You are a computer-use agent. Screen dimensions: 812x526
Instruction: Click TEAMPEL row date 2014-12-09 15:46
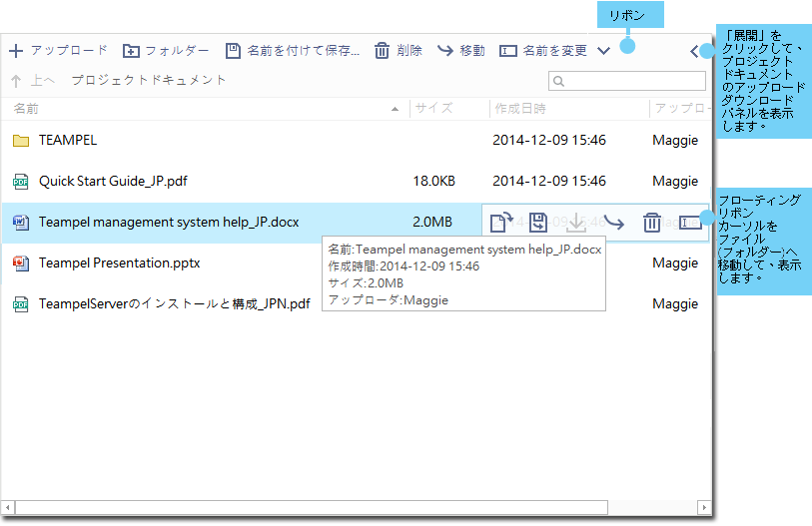pos(549,141)
